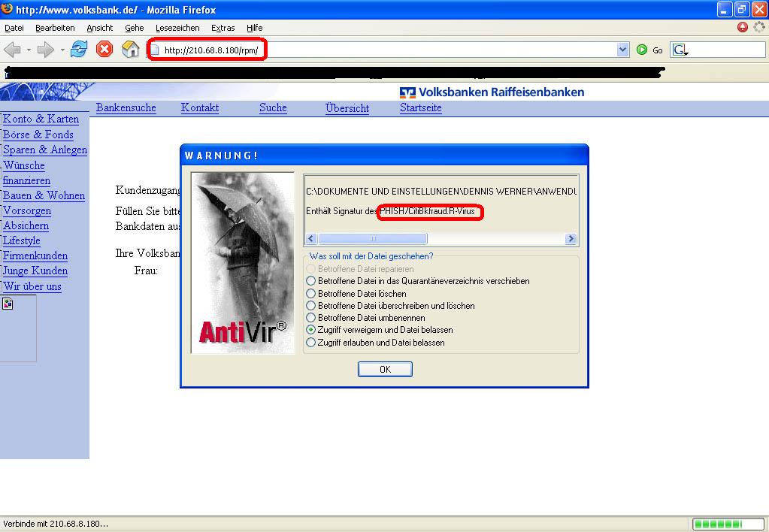
Task: Select move file to Quarantäneverzeichnis option
Action: (x=310, y=281)
